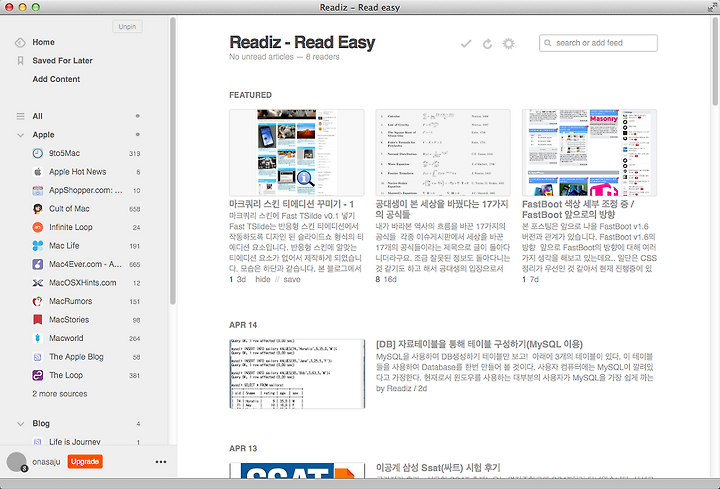Open The Loop feed icon
Screen dimensions: 720x489
pos(38,375)
